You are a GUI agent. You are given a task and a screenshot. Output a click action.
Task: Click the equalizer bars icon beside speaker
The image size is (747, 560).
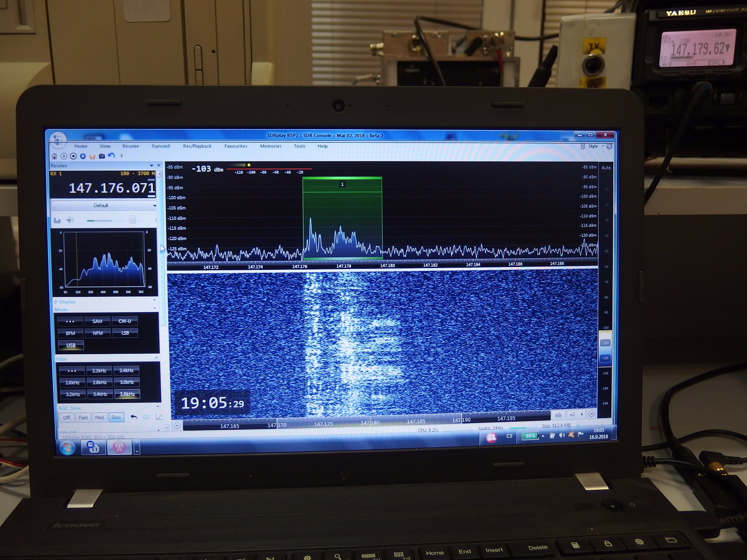[57, 220]
